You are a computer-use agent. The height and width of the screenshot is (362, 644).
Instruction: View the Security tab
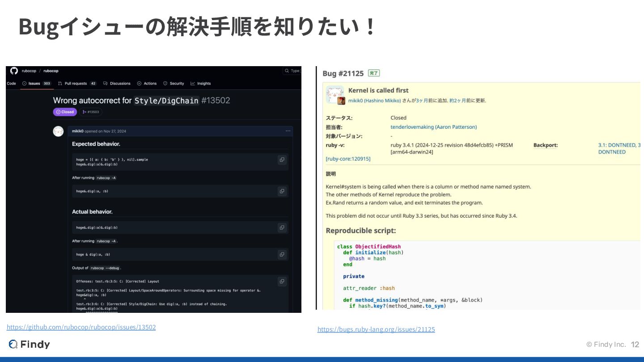tap(174, 84)
